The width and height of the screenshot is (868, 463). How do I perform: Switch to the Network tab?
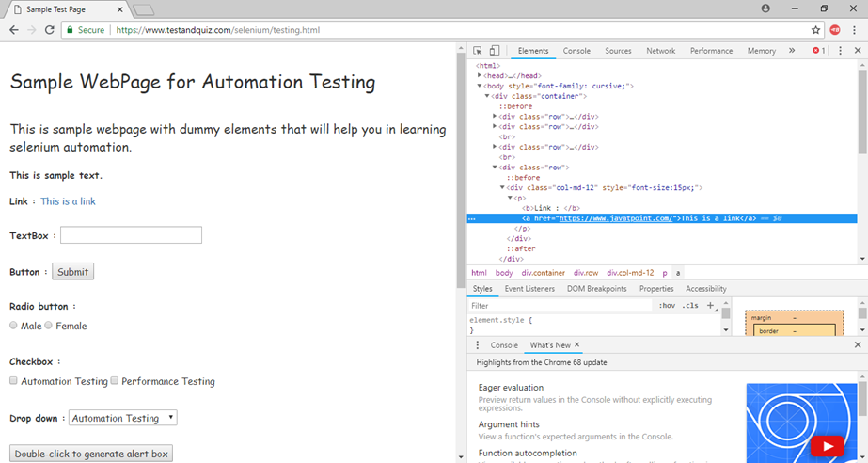[x=660, y=51]
